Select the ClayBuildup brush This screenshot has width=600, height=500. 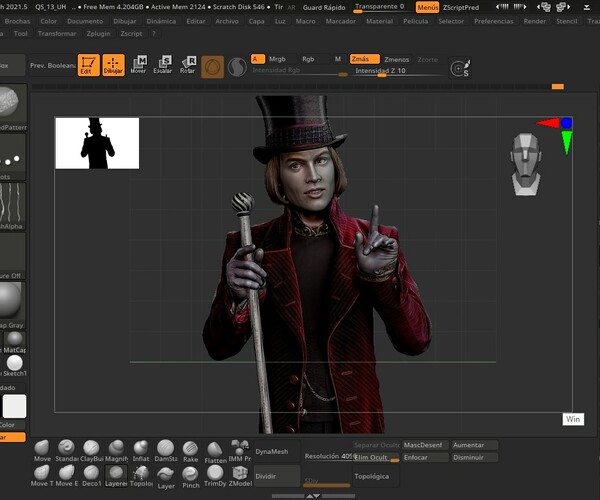pos(91,451)
